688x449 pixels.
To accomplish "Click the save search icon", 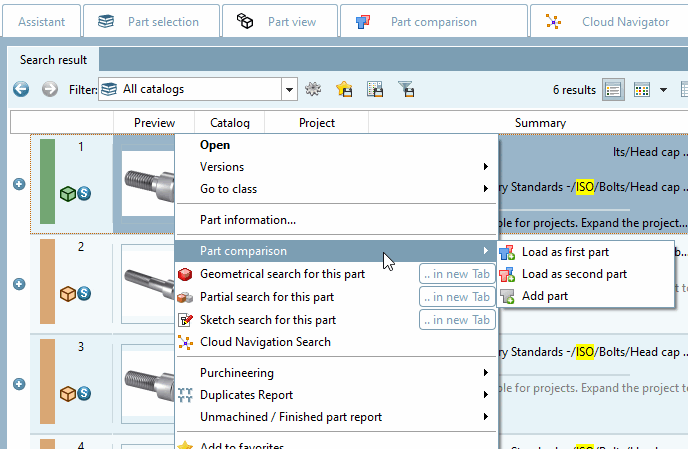I will [x=375, y=90].
